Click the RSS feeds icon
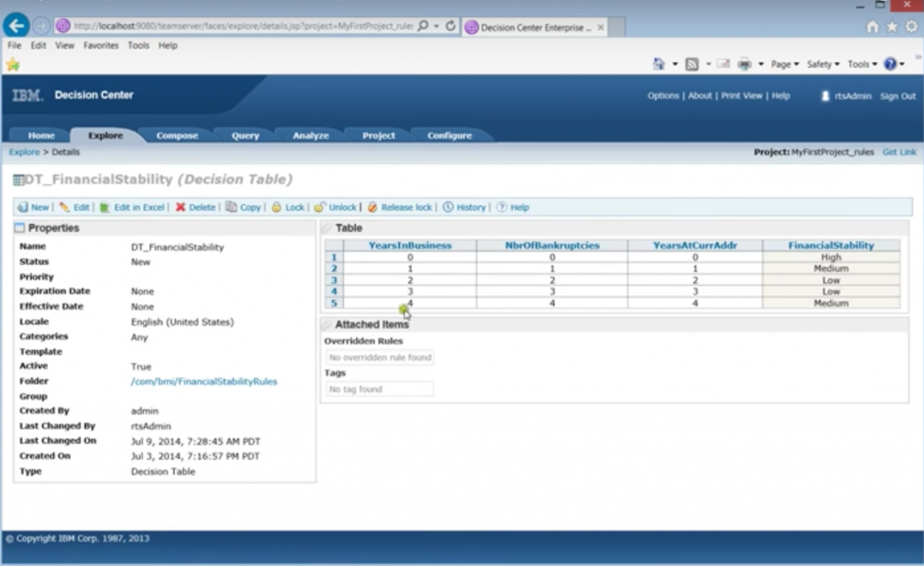The image size is (924, 566). (692, 64)
